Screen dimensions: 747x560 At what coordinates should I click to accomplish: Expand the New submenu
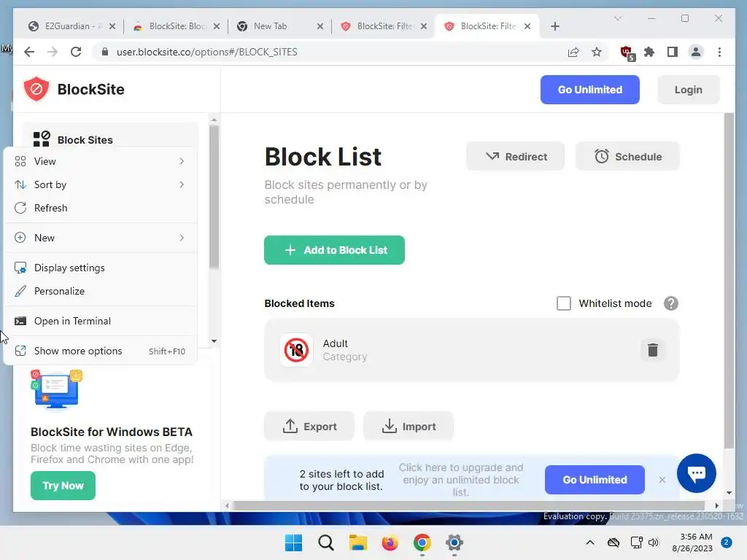[x=101, y=238]
